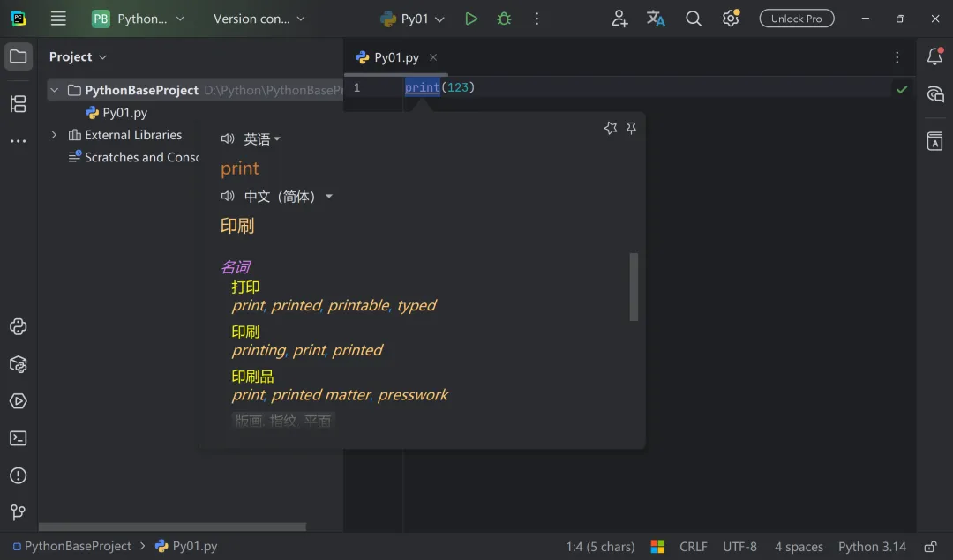Click the Translate icon in toolbar

[656, 19]
